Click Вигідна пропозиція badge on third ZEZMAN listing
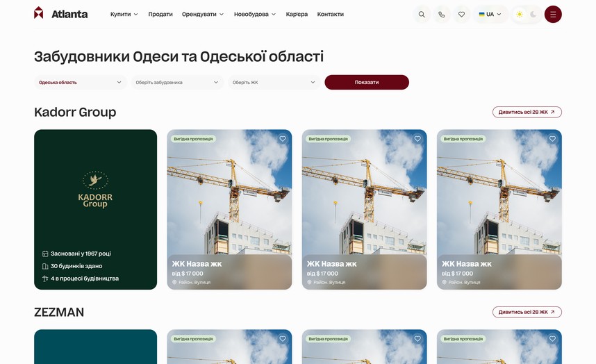596x364 pixels. coord(463,338)
